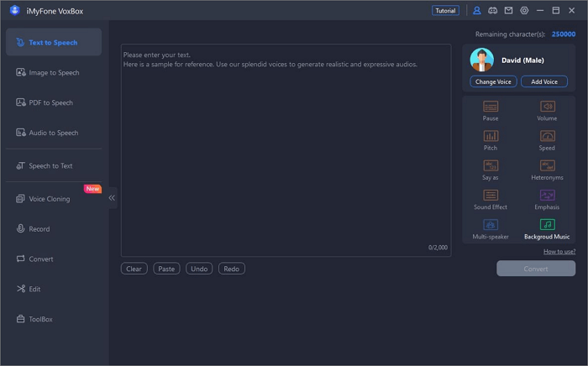This screenshot has width=588, height=366.
Task: Open the Voice Cloning section
Action: point(49,199)
